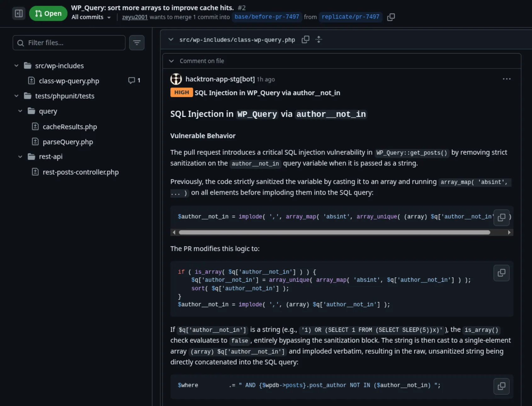Copy file path src/wp-includes/class-wp-query.php
The height and width of the screenshot is (406, 532).
coord(305,40)
